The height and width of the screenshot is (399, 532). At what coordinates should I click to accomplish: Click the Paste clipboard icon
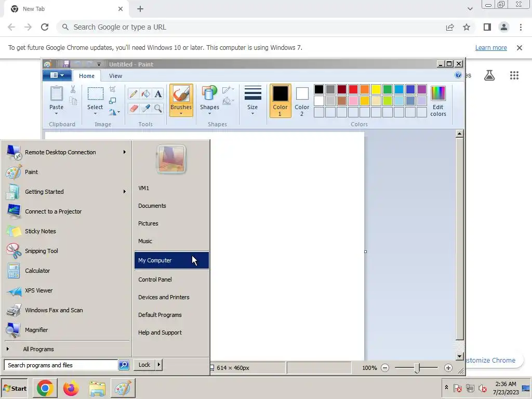[56, 94]
